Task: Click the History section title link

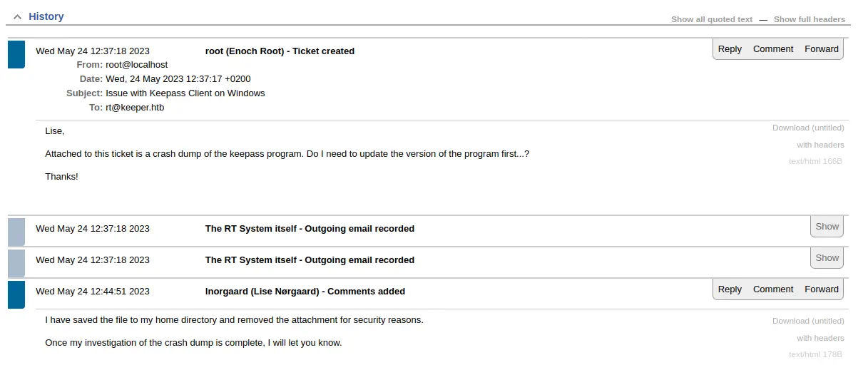Action: click(x=46, y=16)
